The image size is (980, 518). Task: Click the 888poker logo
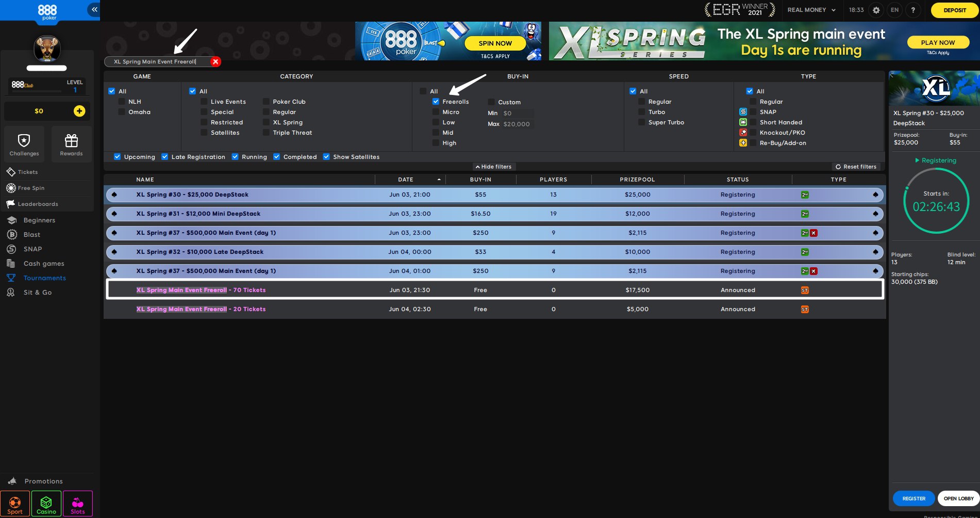47,11
